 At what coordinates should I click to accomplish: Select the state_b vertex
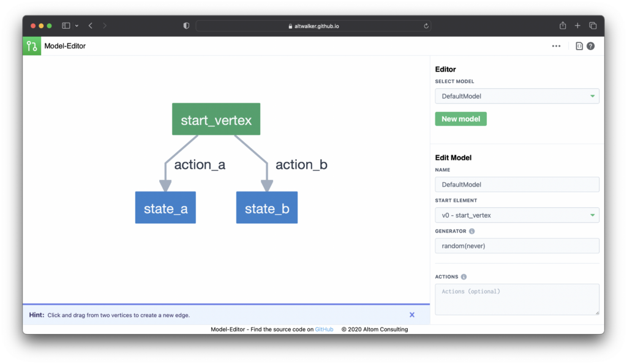click(x=267, y=207)
